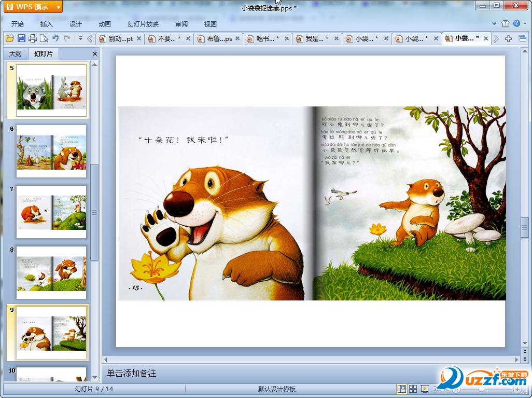Switch to Normal view icon
The height and width of the screenshot is (398, 532).
tap(402, 389)
